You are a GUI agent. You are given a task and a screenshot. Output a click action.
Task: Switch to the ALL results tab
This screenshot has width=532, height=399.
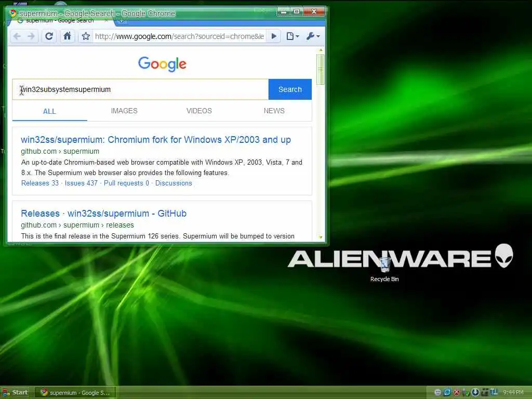[x=49, y=111]
